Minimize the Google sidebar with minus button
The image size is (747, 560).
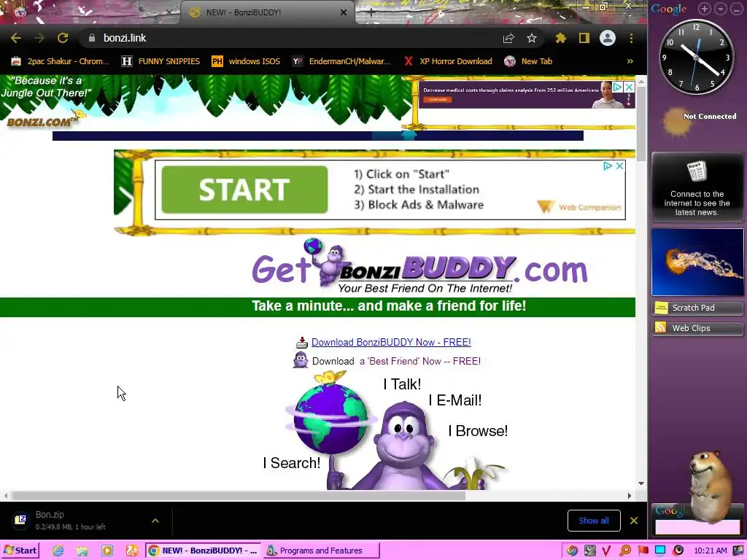(x=736, y=9)
